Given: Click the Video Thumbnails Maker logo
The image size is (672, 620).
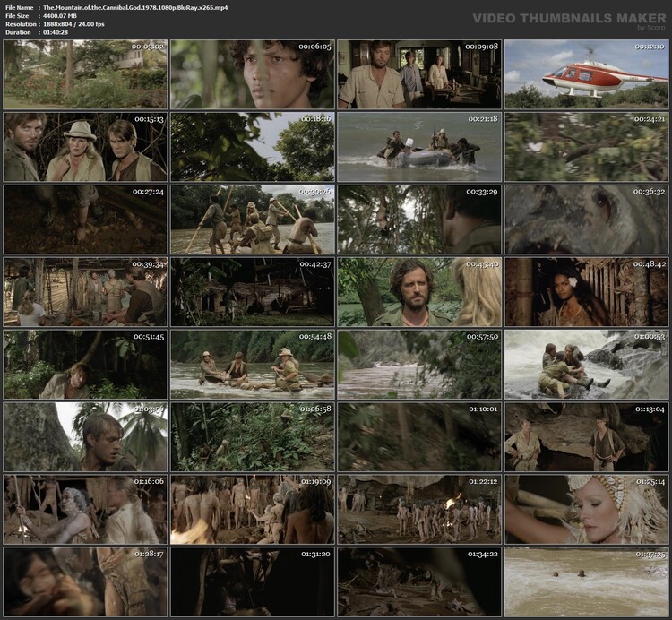Looking at the screenshot, I should click(x=569, y=19).
